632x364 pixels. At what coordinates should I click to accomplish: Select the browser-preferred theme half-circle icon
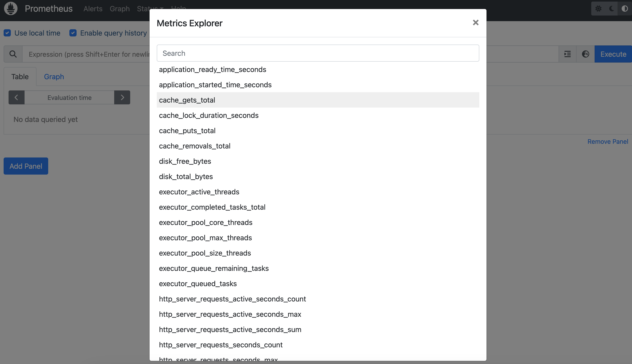(625, 9)
